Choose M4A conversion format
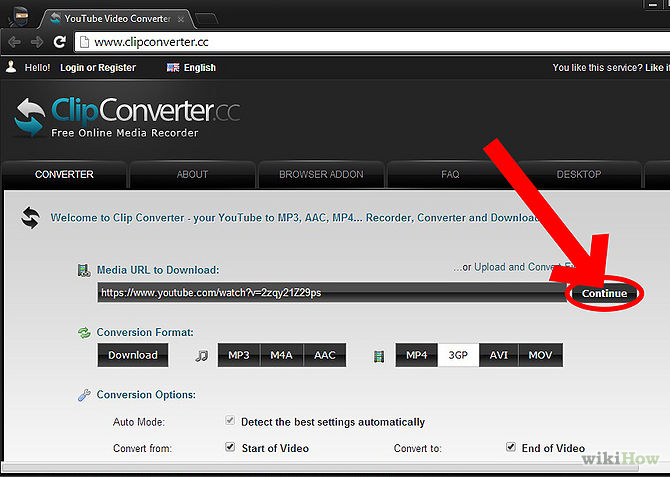This screenshot has height=477, width=670. coord(282,355)
